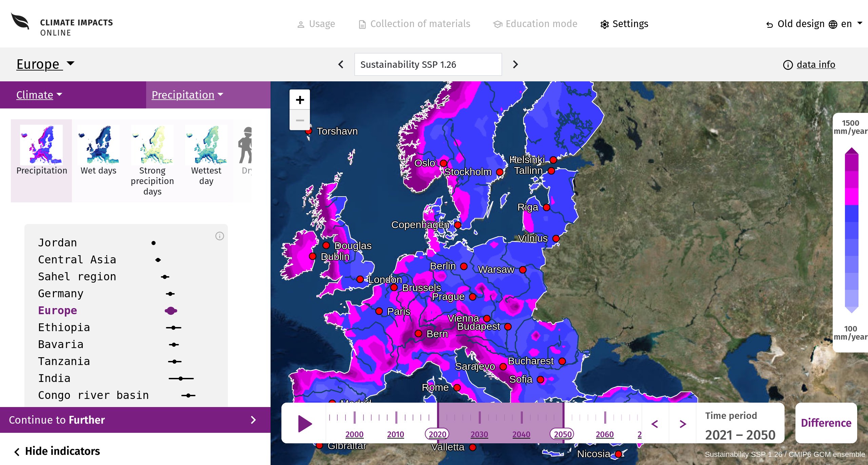Screen dimensions: 868x465
Task: Click the Settings gear icon
Action: click(x=604, y=24)
